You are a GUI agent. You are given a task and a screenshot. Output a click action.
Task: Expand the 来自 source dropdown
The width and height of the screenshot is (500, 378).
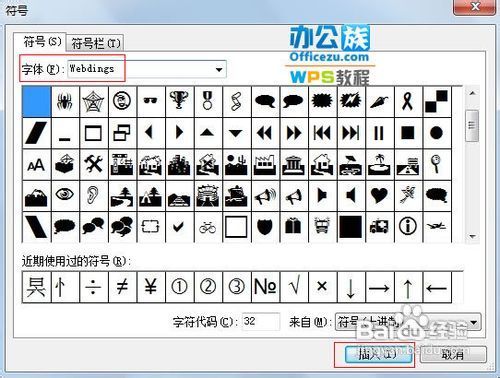(474, 322)
